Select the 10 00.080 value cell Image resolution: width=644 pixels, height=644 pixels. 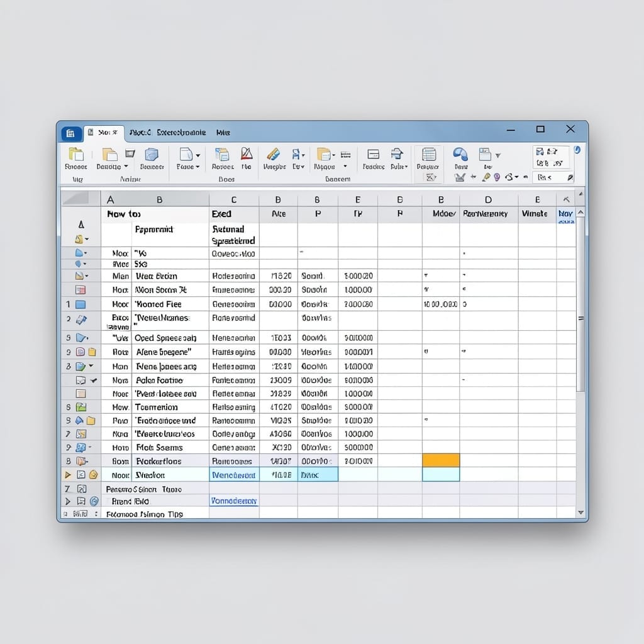point(441,304)
